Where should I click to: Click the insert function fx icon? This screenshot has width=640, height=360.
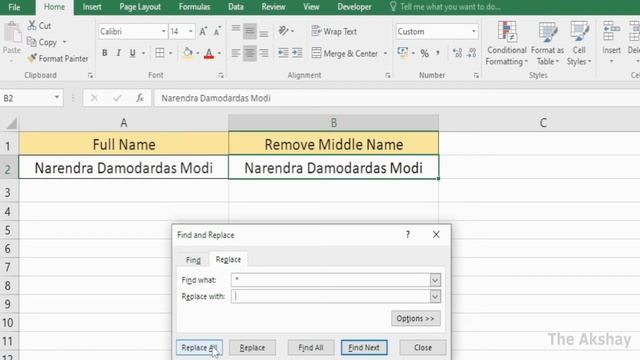(x=140, y=98)
